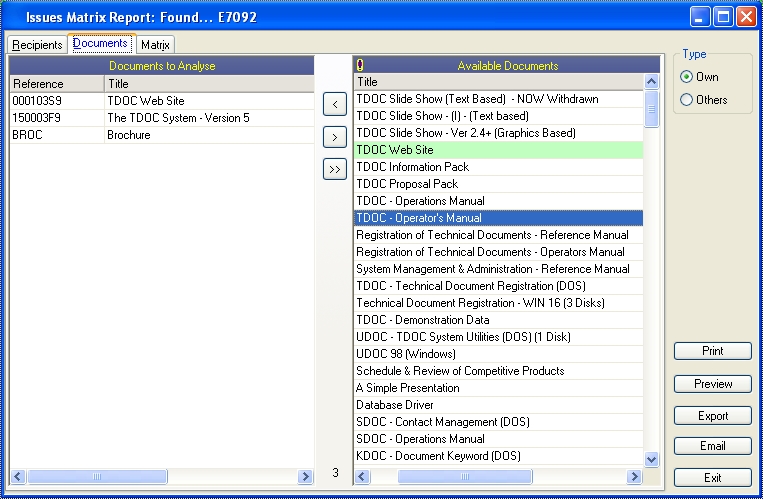Click the Title column header in Available Documents

click(x=499, y=82)
